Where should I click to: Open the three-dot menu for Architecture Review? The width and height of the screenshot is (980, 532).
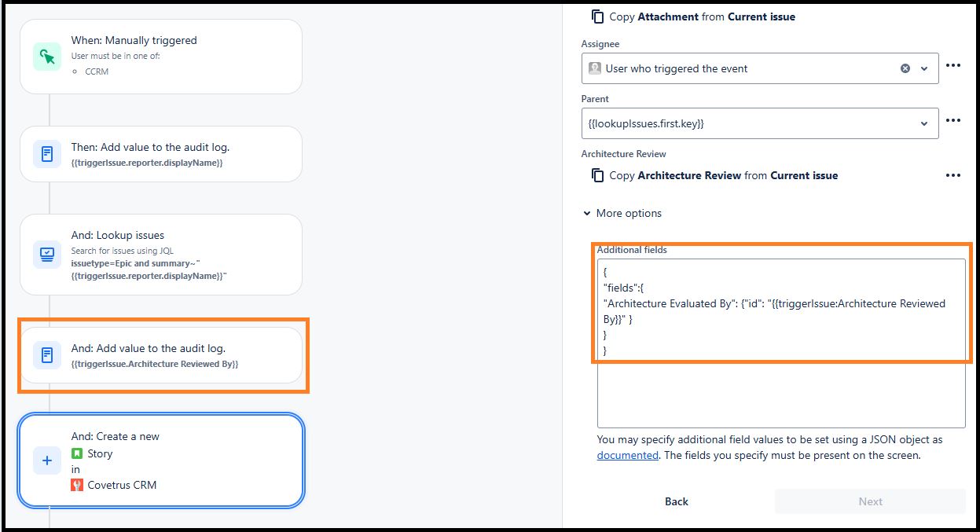pos(953,175)
